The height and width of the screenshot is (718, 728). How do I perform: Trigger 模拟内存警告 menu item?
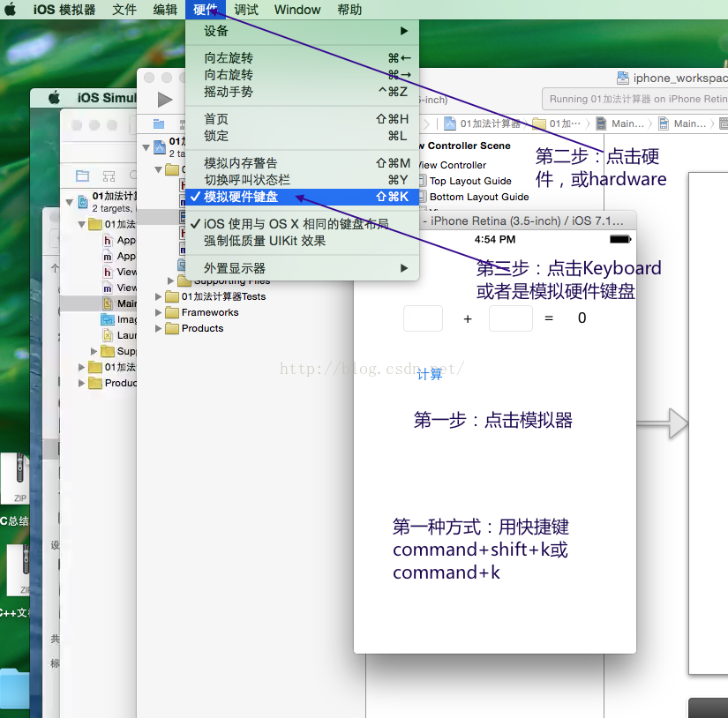(303, 163)
